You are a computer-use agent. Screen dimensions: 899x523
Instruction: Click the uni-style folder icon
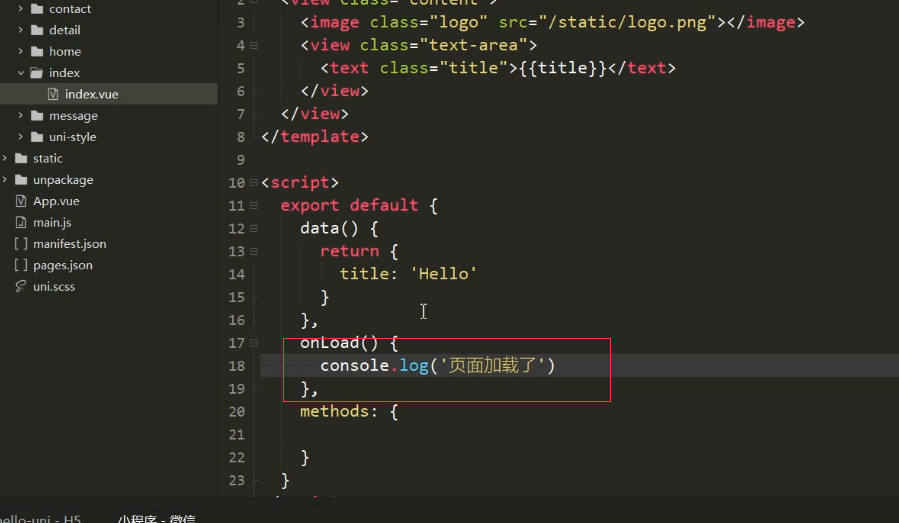click(x=37, y=136)
